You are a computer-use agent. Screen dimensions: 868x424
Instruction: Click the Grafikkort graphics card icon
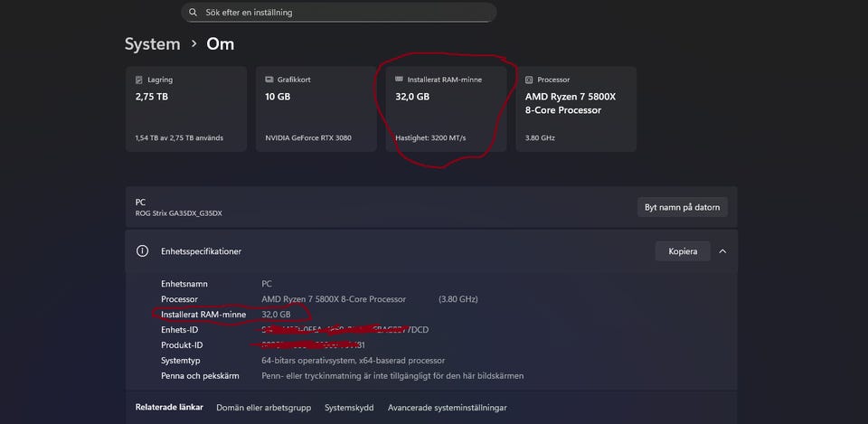tap(269, 80)
